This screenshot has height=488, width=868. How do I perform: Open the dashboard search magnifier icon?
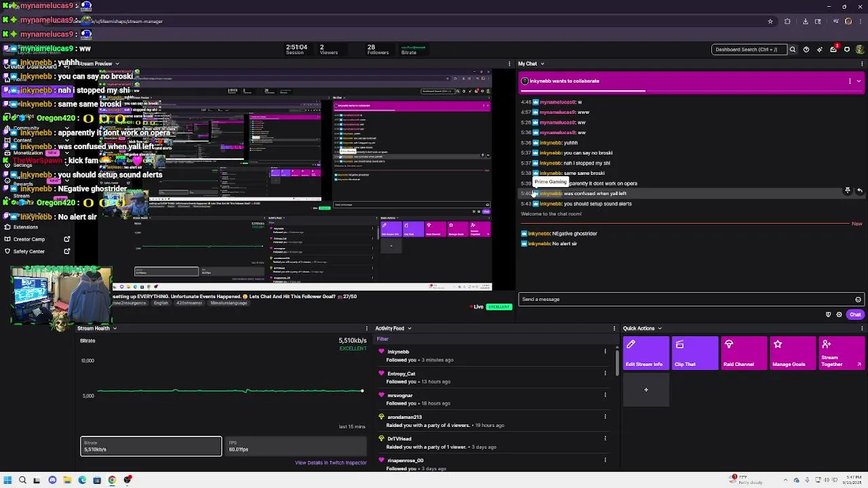click(x=792, y=49)
